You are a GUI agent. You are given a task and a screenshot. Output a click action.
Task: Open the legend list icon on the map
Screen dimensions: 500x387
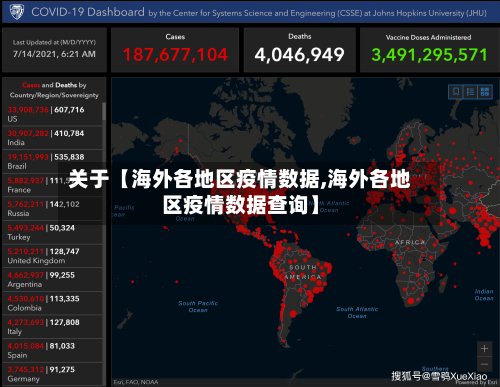(x=470, y=91)
